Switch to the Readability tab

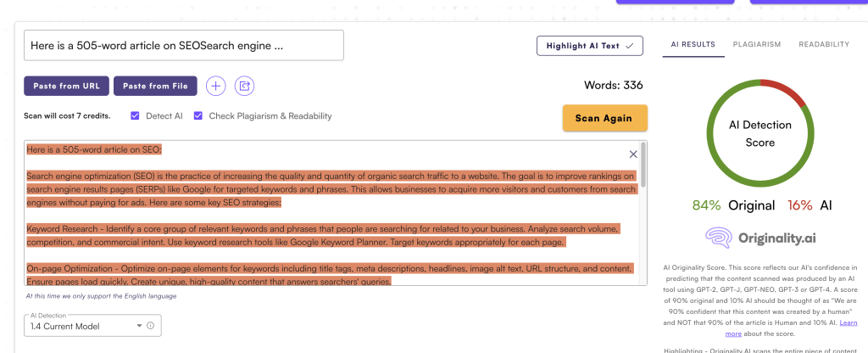click(x=824, y=44)
